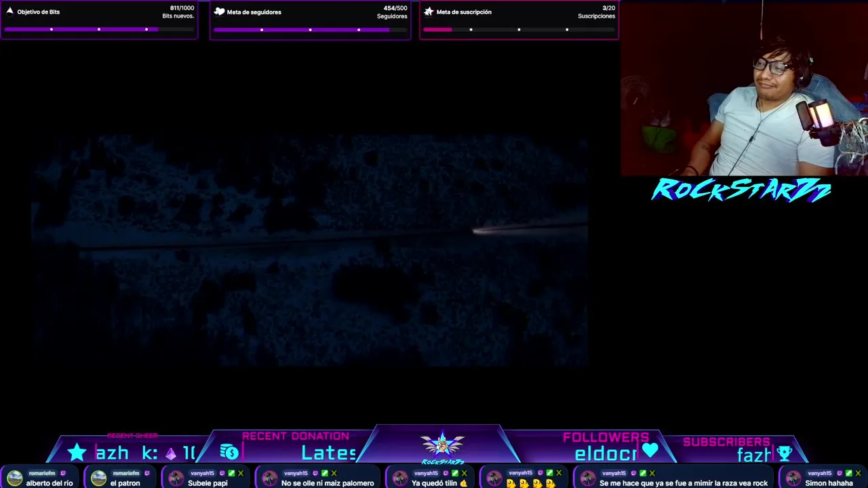Click the Objetivo de Bits arrow icon
Image resolution: width=868 pixels, height=488 pixels.
(x=9, y=11)
